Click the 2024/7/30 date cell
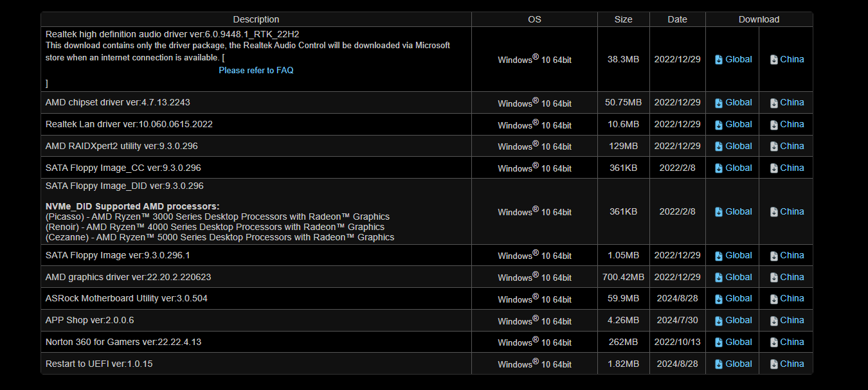 click(x=677, y=320)
